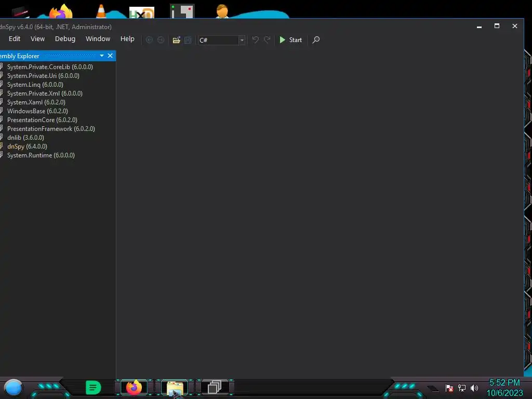Click the person avatar desktop icon
This screenshot has height=399, width=532.
[x=222, y=11]
